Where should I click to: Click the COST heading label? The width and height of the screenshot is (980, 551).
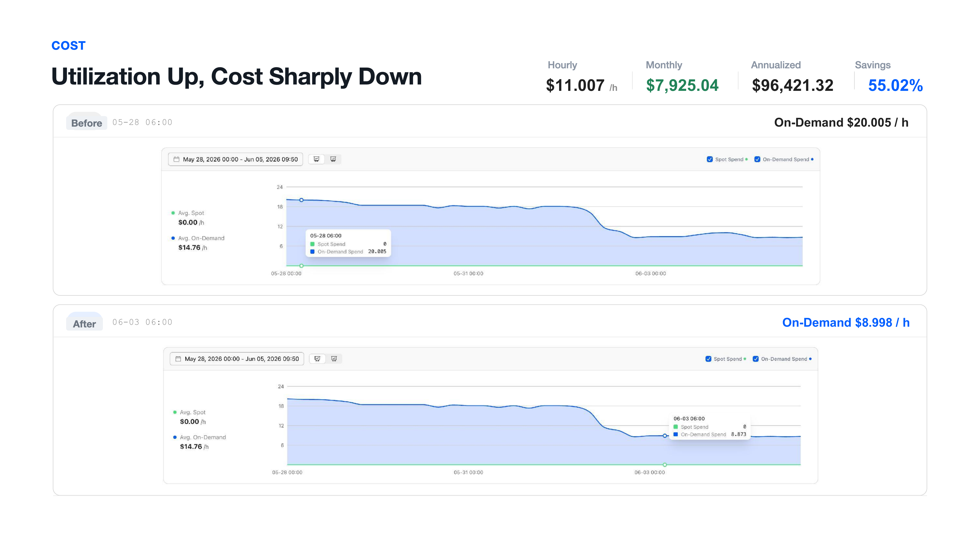(x=69, y=46)
